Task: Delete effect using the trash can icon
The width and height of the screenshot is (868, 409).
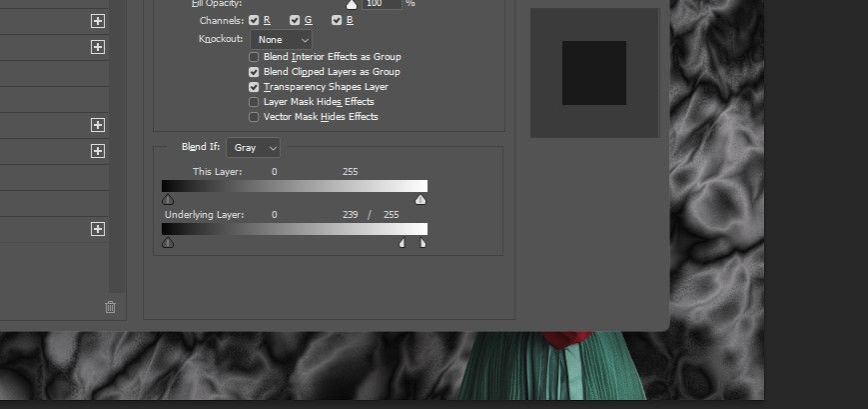Action: tap(110, 307)
